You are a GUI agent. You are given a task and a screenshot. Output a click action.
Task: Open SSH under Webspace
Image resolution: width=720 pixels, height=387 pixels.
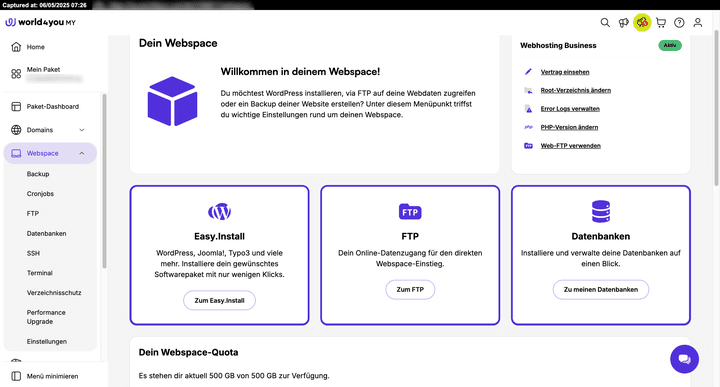point(33,253)
